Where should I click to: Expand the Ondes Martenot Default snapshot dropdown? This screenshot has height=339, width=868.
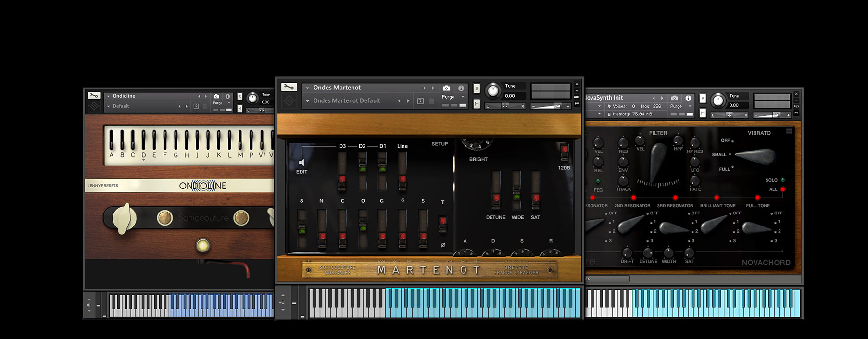(308, 101)
